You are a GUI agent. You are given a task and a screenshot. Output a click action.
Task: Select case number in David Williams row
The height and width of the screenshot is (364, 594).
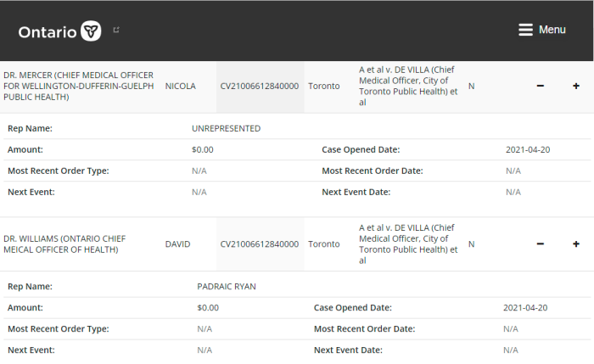tap(260, 244)
